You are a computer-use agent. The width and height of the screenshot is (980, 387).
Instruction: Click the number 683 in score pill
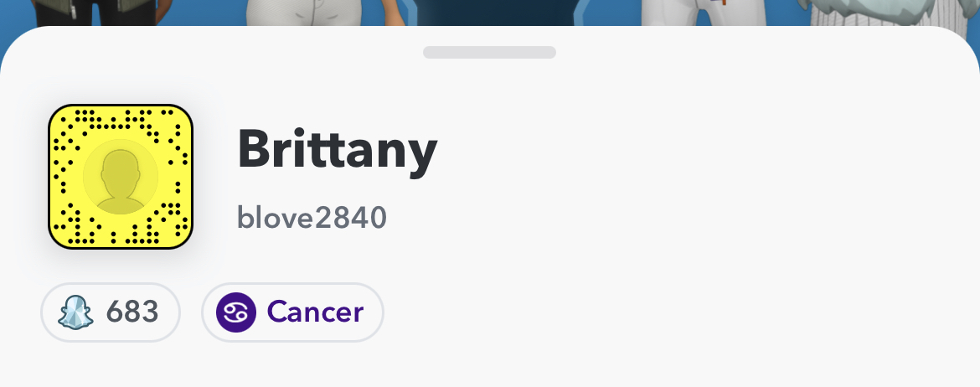point(132,312)
